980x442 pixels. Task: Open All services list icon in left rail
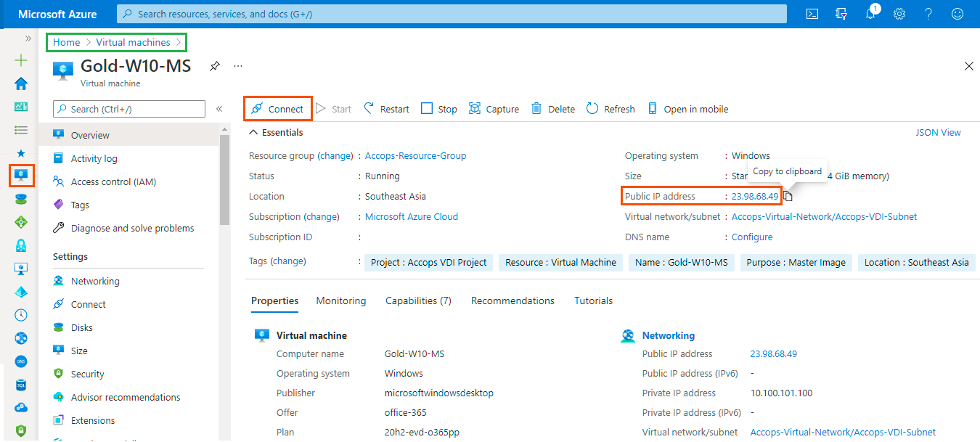click(21, 130)
